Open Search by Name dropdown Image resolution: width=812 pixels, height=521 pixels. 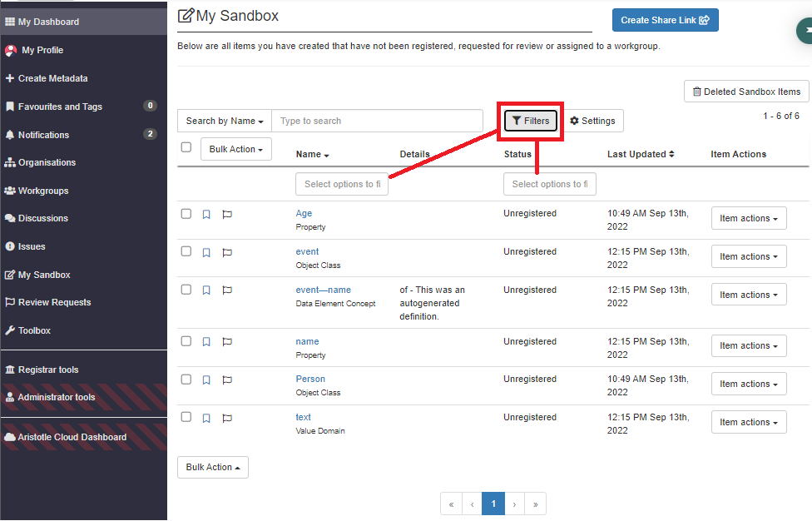click(x=225, y=121)
